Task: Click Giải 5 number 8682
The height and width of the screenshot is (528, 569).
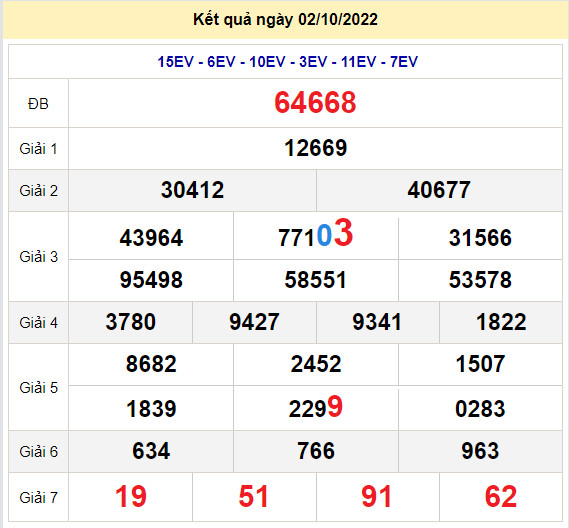Action: pyautogui.click(x=151, y=364)
